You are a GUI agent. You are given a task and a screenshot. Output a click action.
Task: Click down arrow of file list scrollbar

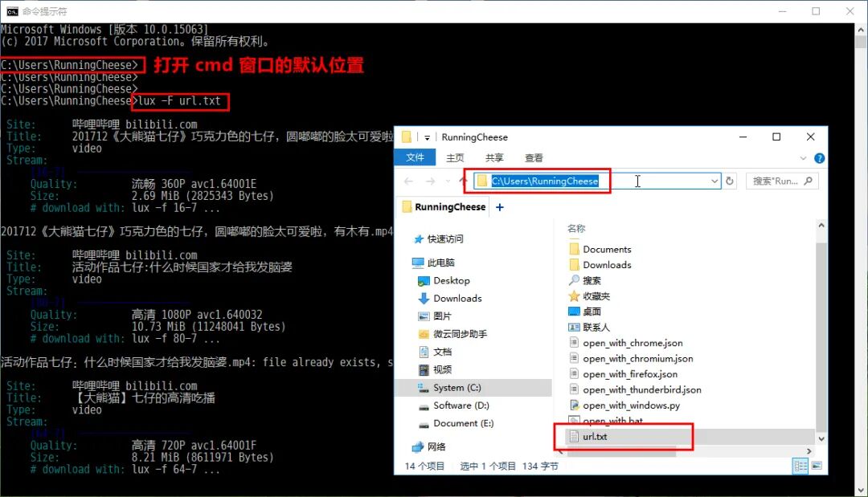tap(821, 439)
